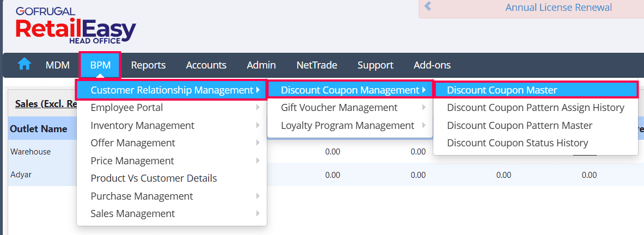Expand the Price Management submenu
644x235 pixels.
tap(171, 160)
